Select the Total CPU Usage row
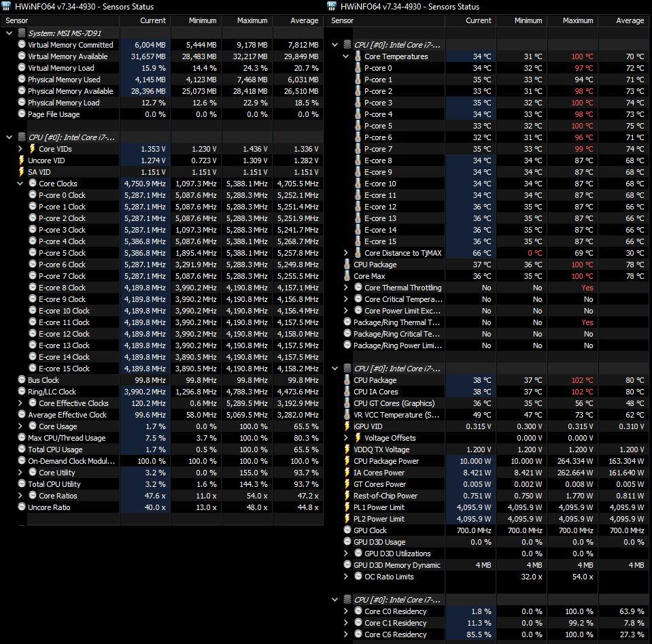 point(171,450)
